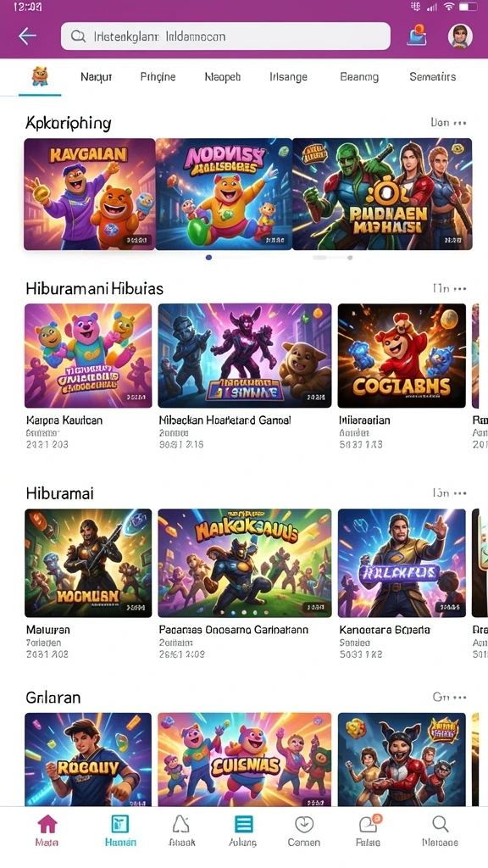Viewport: 488px width, 868px height.
Task: Switch to the Beanmg tab
Action: click(359, 77)
